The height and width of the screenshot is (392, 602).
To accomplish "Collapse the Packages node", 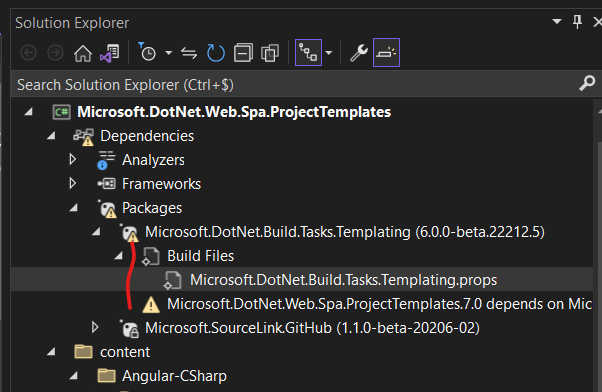I will click(x=73, y=208).
